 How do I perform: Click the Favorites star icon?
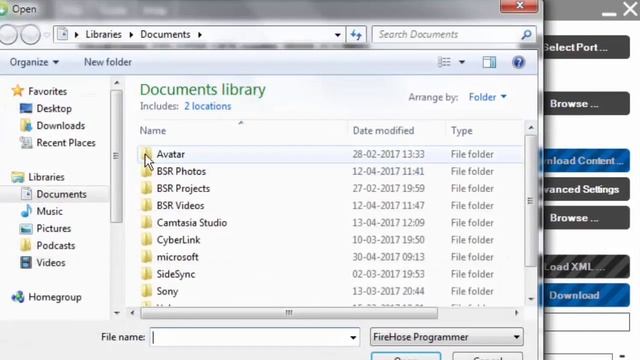tap(18, 91)
